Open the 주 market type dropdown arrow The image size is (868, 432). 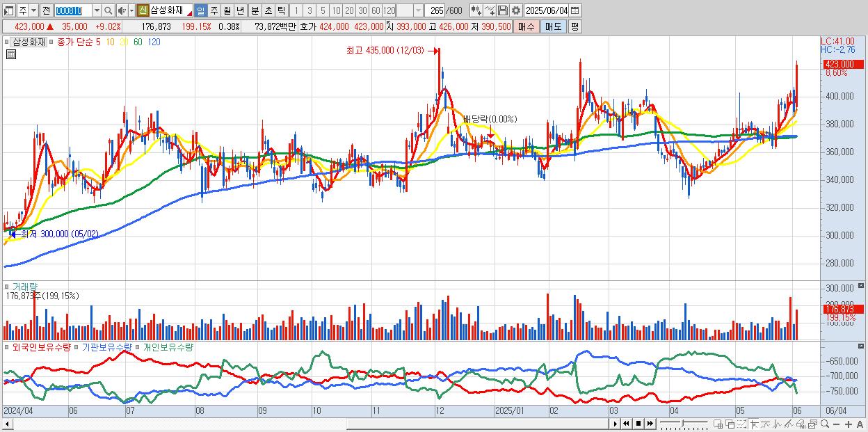(x=33, y=11)
